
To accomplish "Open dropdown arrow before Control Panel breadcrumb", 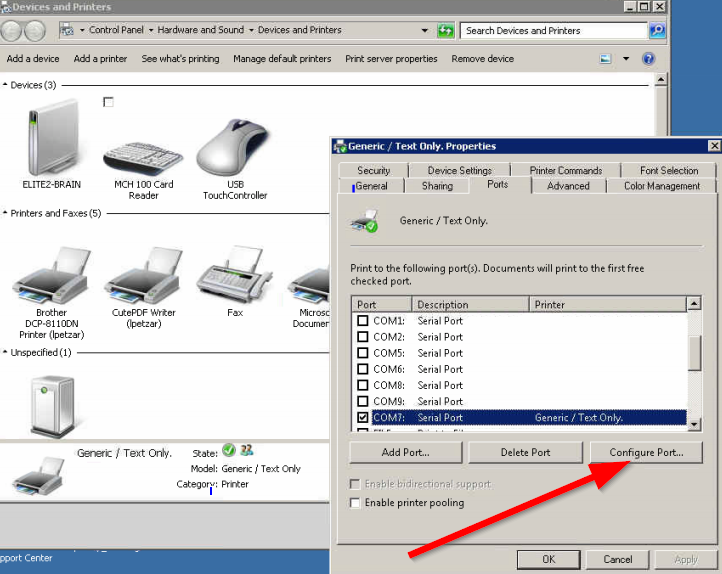I will pos(82,30).
